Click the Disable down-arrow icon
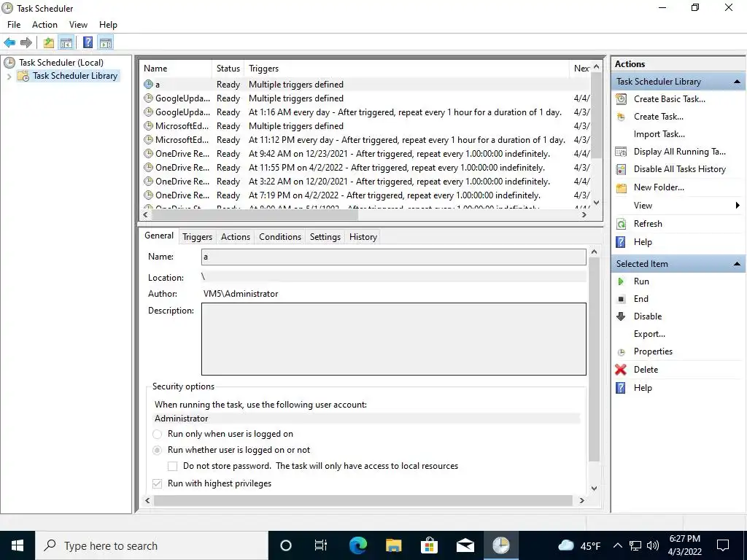747x560 pixels. point(621,316)
